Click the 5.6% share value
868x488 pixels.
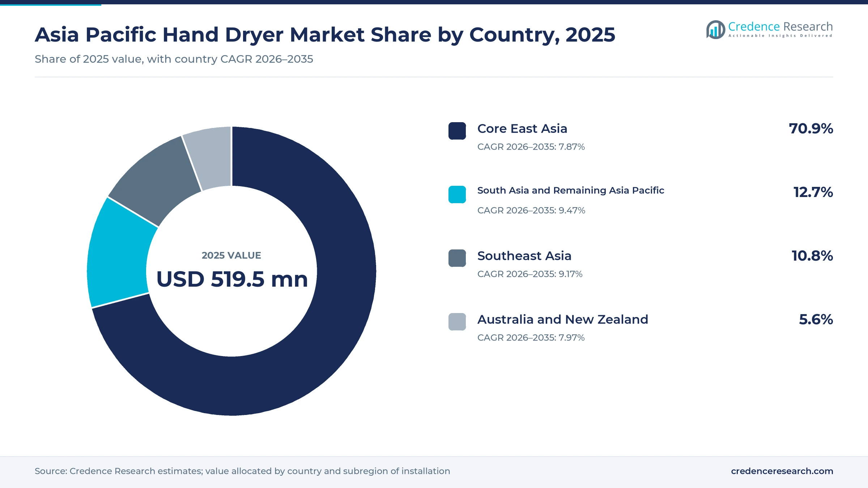(816, 320)
